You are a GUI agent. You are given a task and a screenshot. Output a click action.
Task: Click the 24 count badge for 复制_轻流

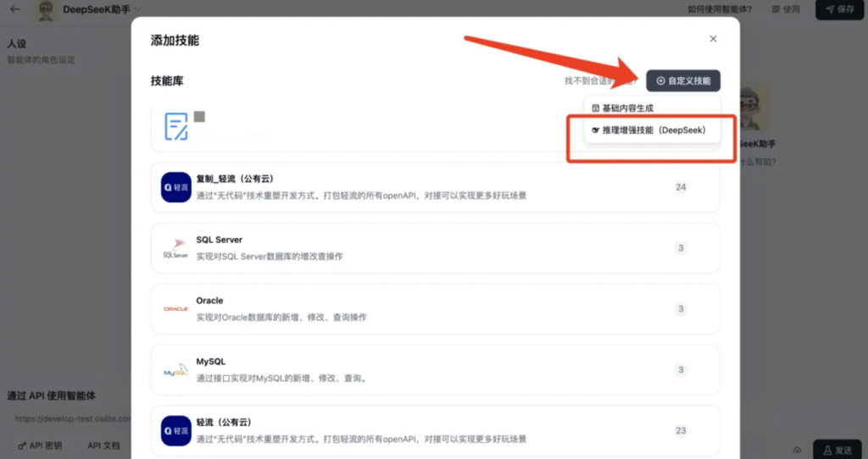coord(681,187)
